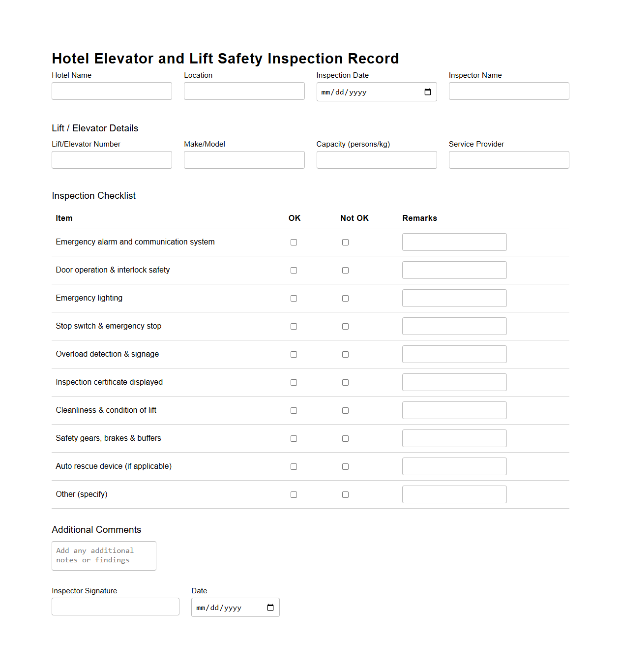Viewport: 621px width, 672px height.
Task: Check Not OK for Inspection certificate displayed
Action: 345,382
